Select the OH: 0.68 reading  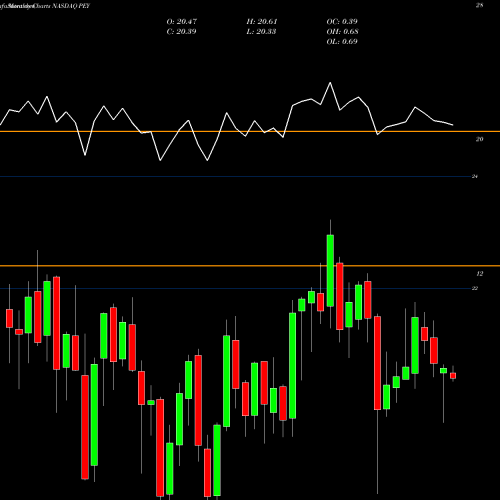[x=342, y=32]
